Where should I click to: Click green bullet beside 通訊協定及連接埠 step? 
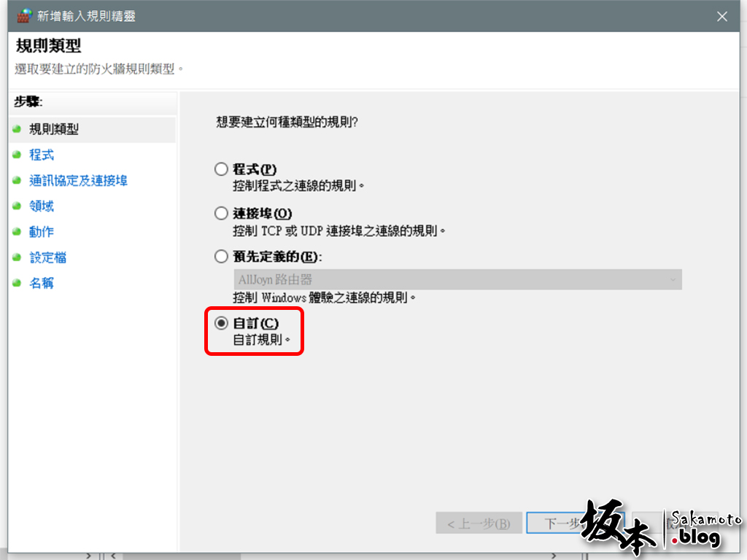(18, 181)
